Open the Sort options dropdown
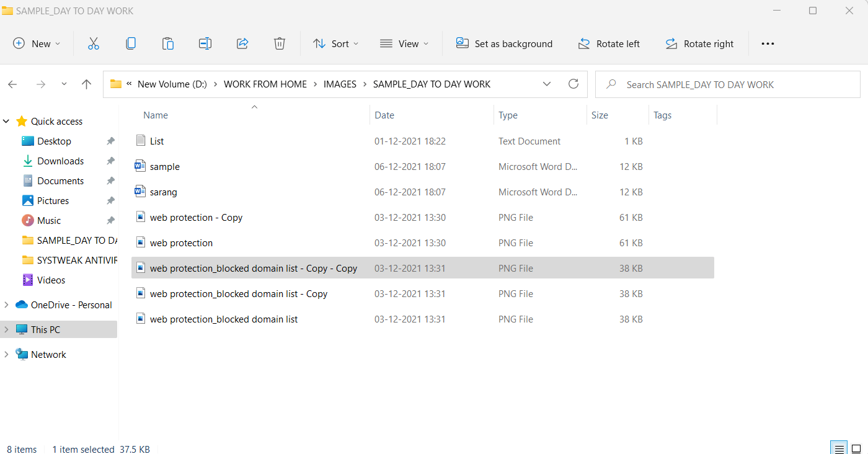 (x=335, y=43)
